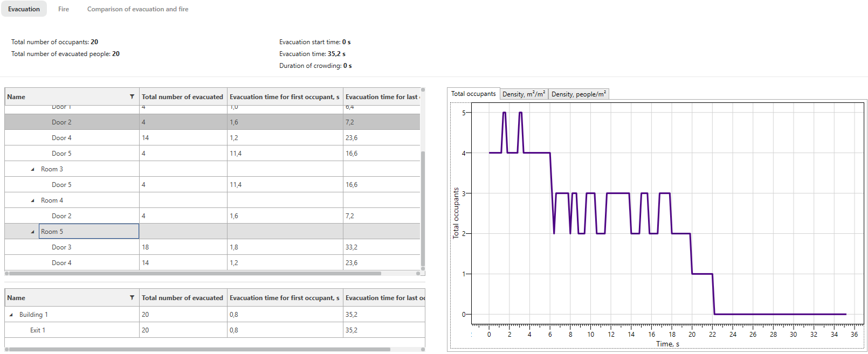
Task: Select the Total occupants chart tab
Action: coord(473,94)
